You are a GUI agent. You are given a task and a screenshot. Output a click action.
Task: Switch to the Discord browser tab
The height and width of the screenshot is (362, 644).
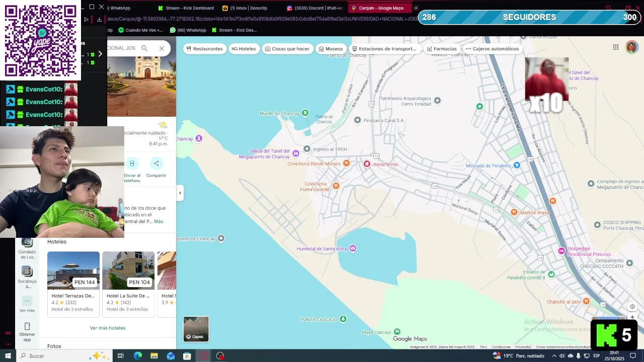(315, 8)
